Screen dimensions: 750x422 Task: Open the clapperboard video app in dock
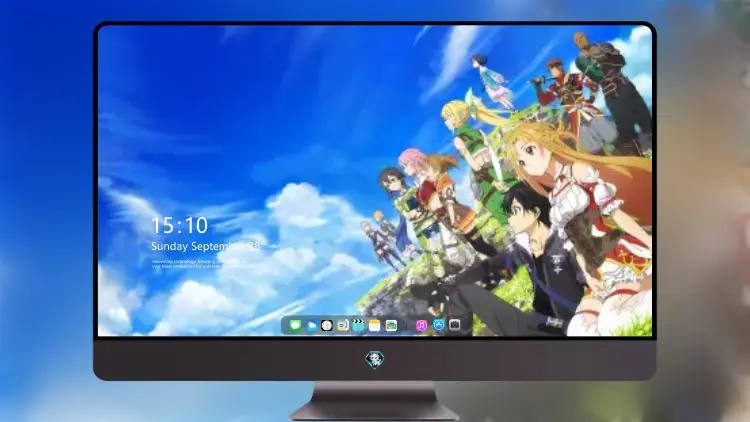pyautogui.click(x=358, y=325)
